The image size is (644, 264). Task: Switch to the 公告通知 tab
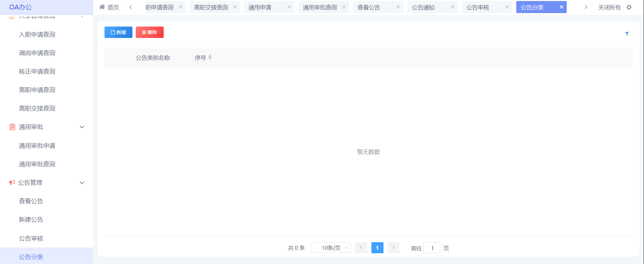(x=423, y=7)
